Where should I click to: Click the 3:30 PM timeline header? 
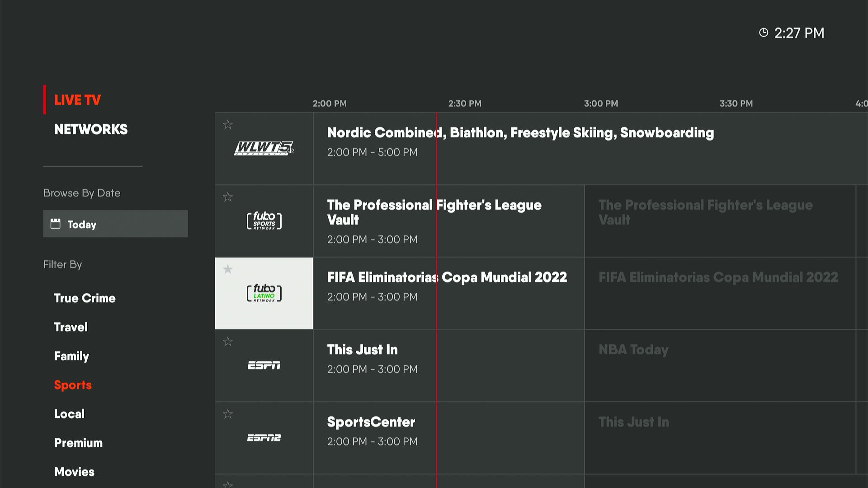[736, 103]
